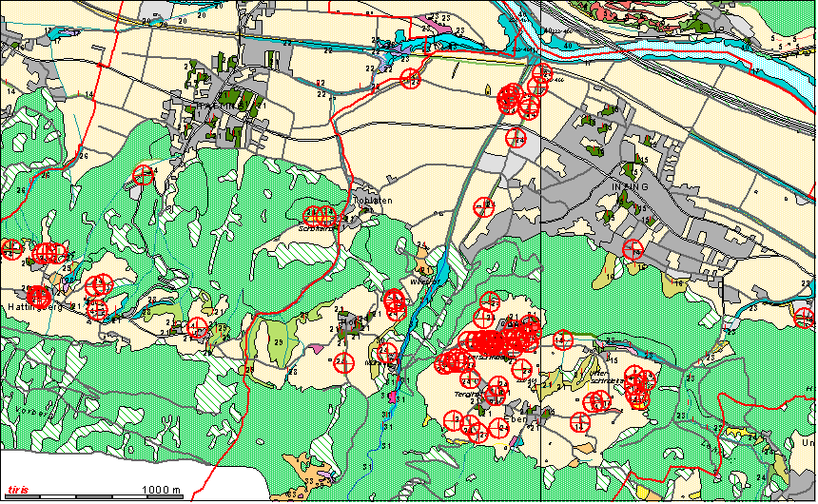Click the marker on the road southeast of Toblaten
The width and height of the screenshot is (818, 504).
(x=484, y=206)
